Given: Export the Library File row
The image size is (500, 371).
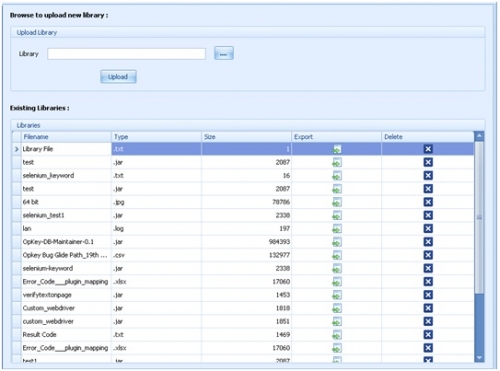Looking at the screenshot, I should tap(337, 149).
